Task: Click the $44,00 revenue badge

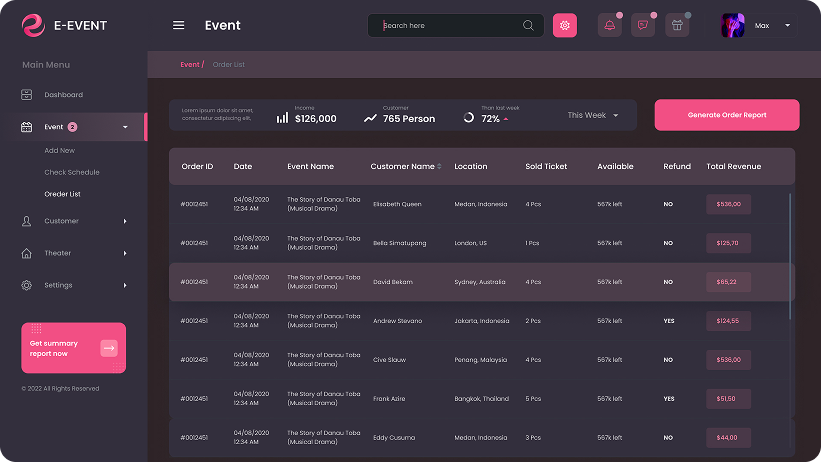Action: [x=728, y=437]
